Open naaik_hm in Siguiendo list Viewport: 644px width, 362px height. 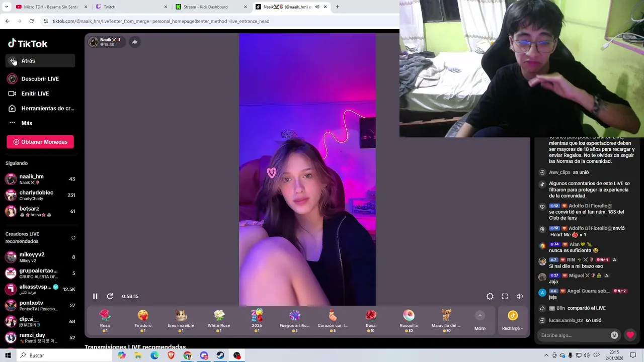40,179
